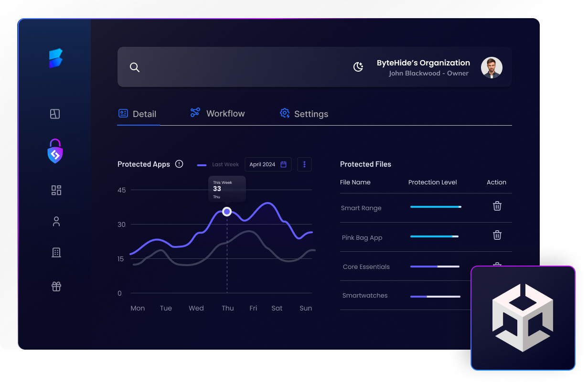Screen dimensions: 588x385
Task: Delete the Smart Range file
Action: click(497, 206)
